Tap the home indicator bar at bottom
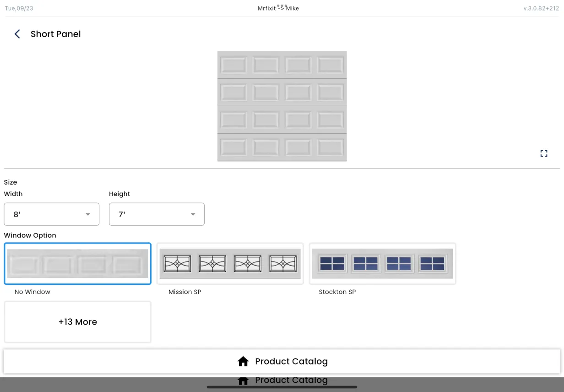 [x=282, y=387]
